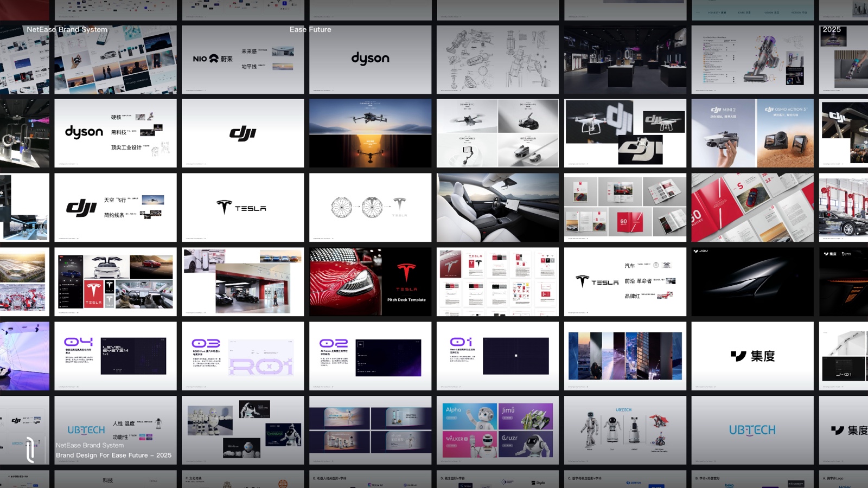Select the dark Dyson showroom slide
The image size is (868, 488).
click(x=626, y=60)
